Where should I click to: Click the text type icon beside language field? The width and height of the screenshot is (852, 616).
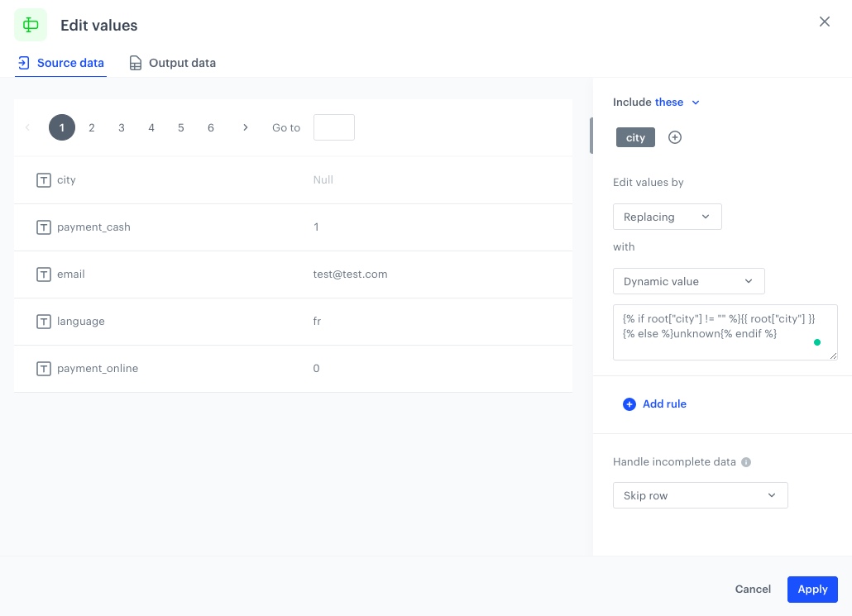(x=44, y=321)
